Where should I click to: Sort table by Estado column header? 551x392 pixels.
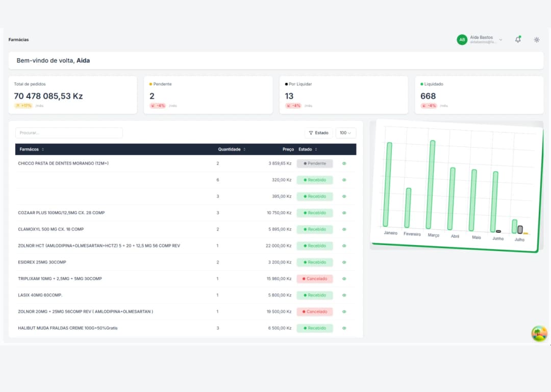click(x=308, y=150)
